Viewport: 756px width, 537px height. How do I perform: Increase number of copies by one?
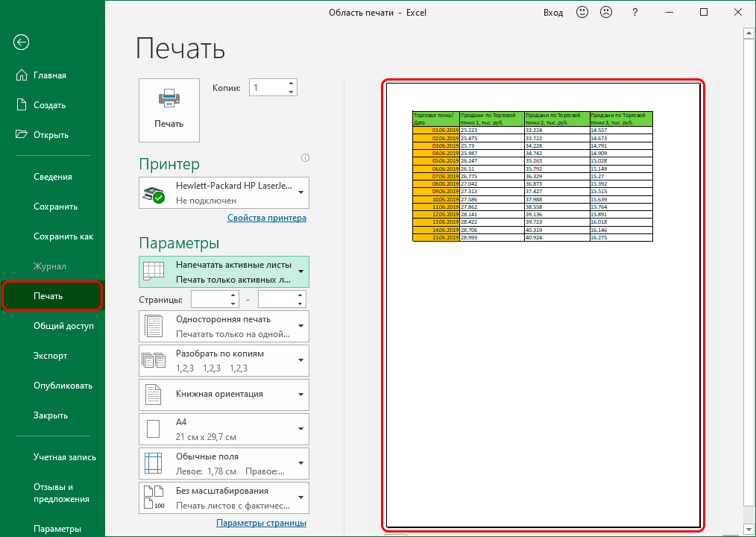coord(291,84)
